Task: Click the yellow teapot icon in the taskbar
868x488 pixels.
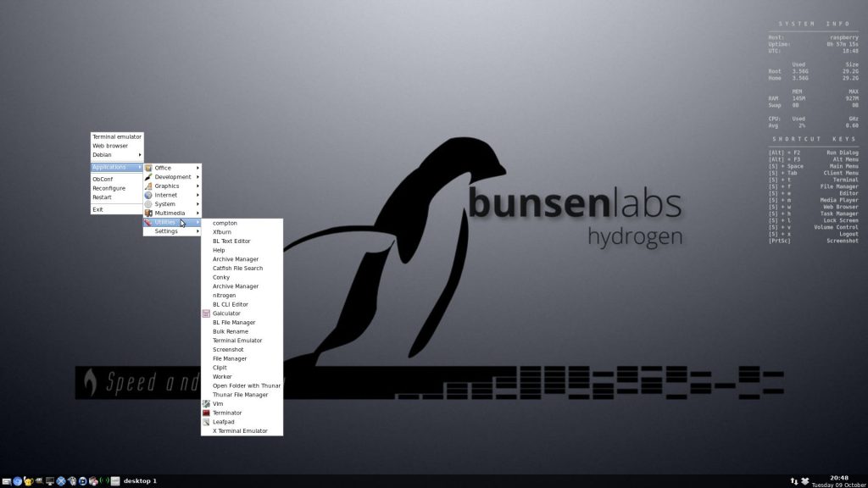Action: tap(28, 481)
